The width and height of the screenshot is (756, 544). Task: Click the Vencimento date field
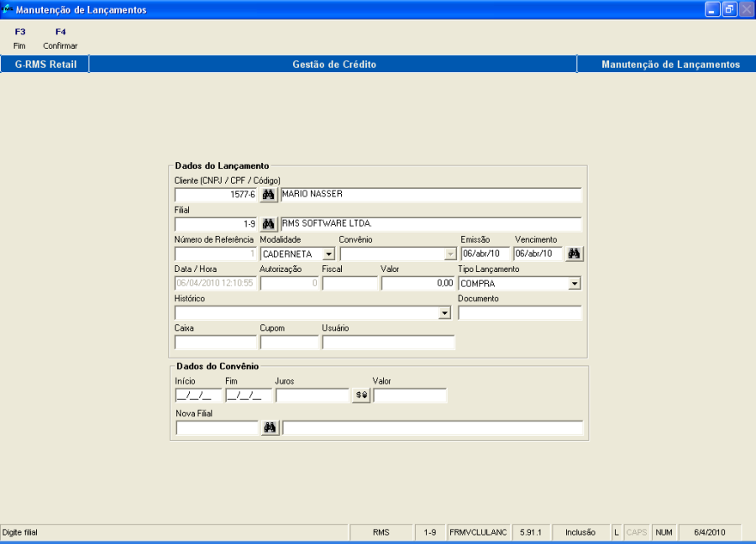pos(538,254)
